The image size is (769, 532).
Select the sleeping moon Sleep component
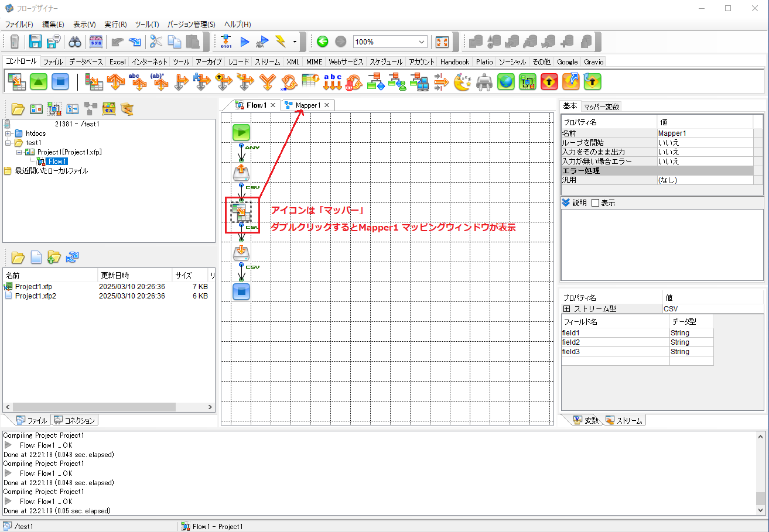pyautogui.click(x=463, y=81)
